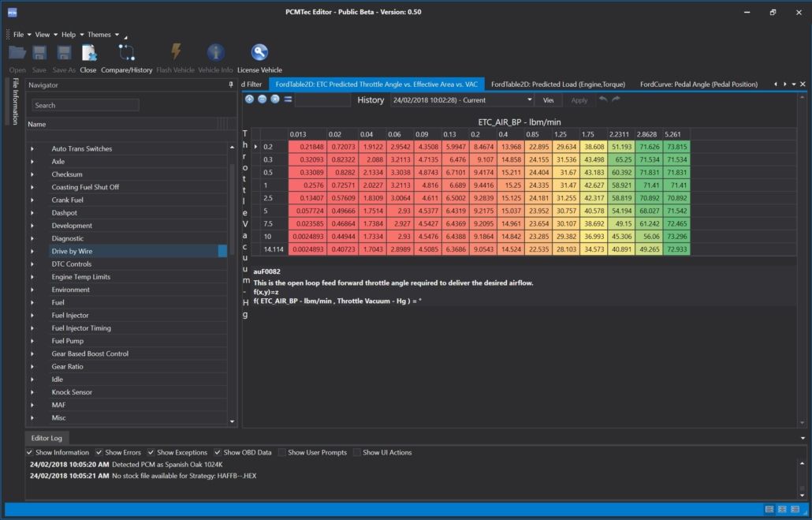
Task: Open the File Information side panel
Action: [x=16, y=102]
